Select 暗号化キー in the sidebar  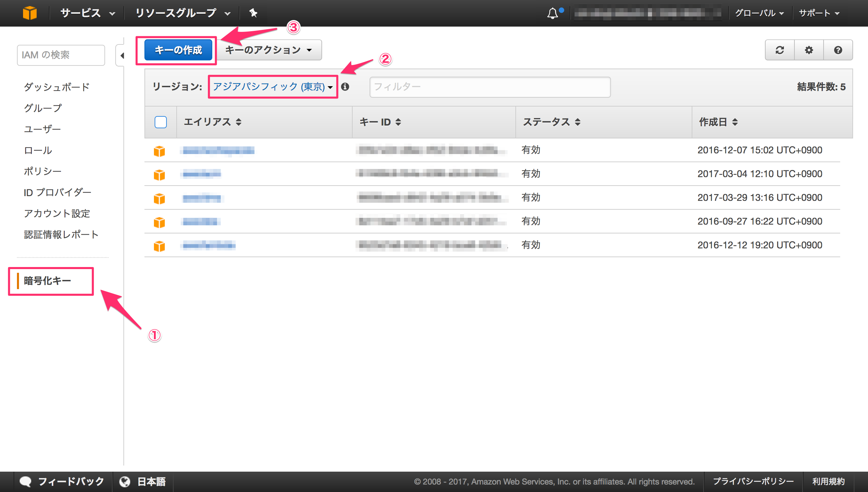point(47,281)
